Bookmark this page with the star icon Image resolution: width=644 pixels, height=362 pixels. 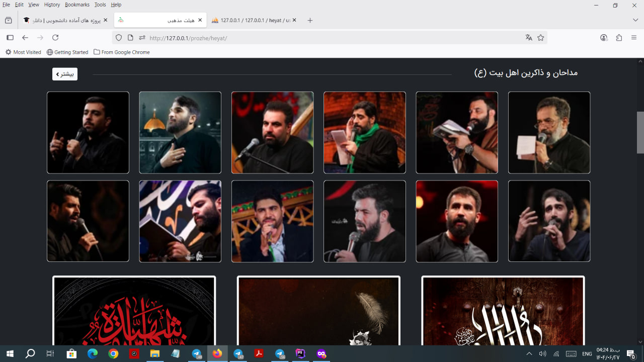click(x=541, y=38)
